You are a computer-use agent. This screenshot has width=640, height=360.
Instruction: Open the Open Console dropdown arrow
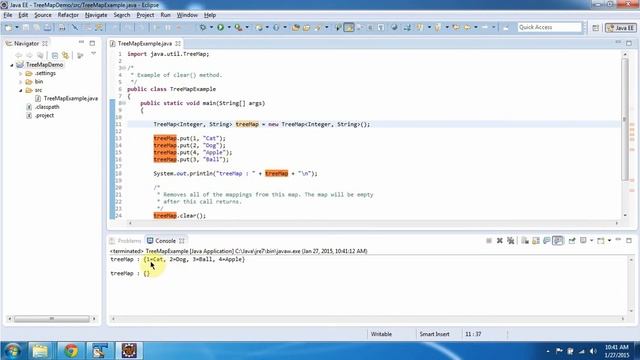point(609,241)
